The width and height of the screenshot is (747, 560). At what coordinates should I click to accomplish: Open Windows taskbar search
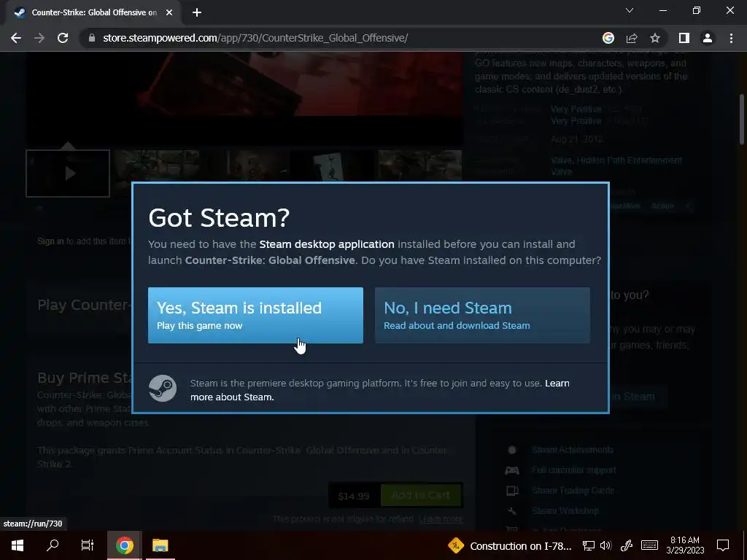[x=53, y=545]
